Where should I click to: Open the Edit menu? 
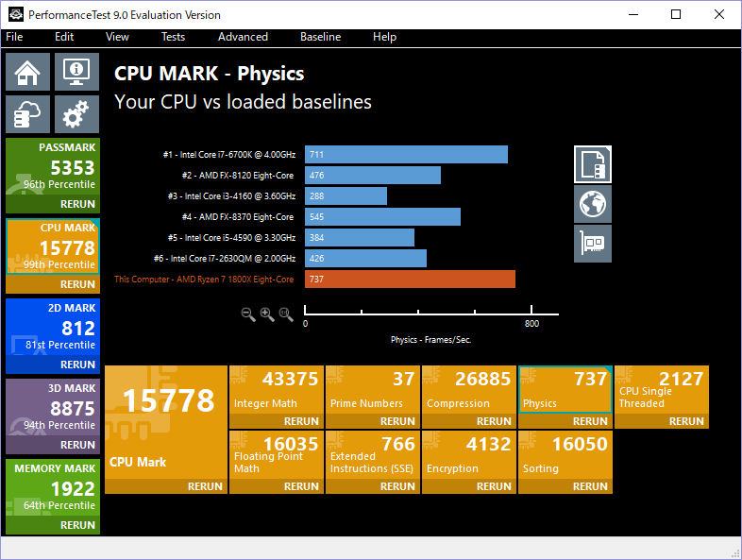(64, 37)
